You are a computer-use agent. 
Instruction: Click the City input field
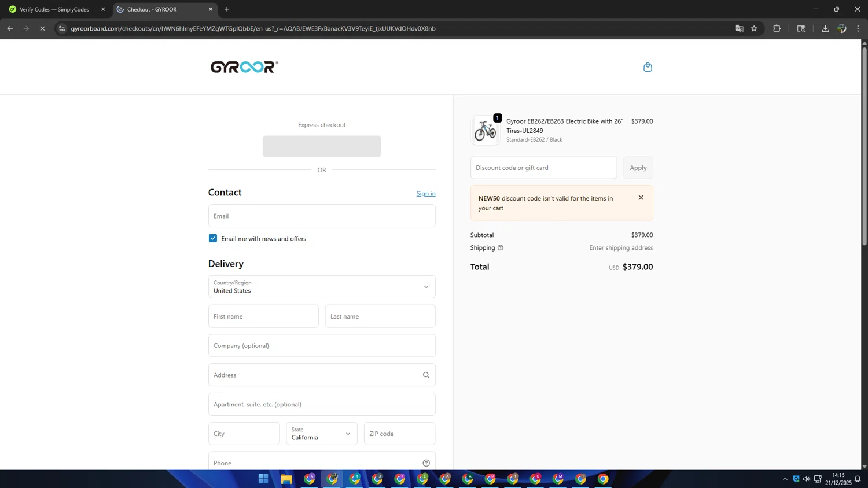[x=244, y=434]
